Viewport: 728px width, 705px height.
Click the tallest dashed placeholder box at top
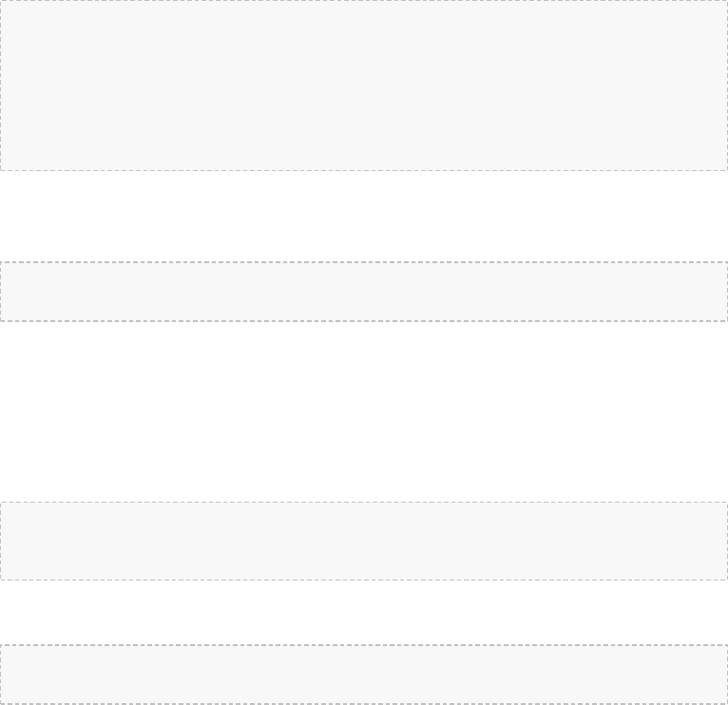(x=364, y=86)
